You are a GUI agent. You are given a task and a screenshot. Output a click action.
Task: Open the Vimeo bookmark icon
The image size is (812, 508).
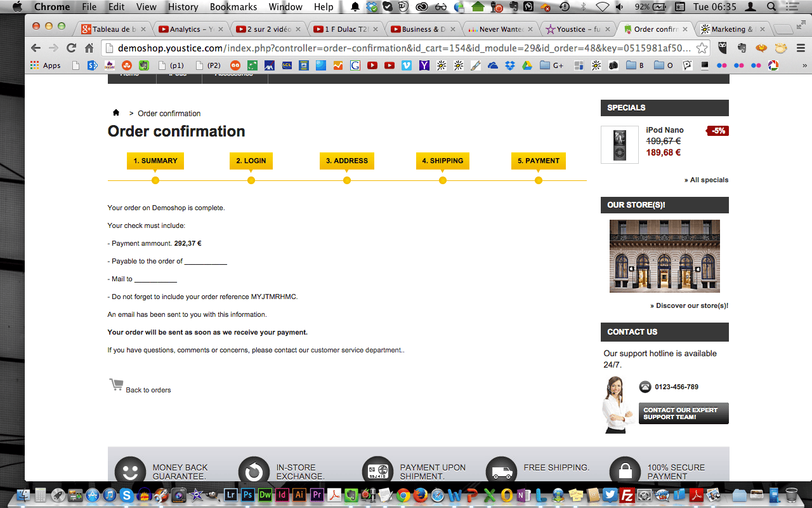click(x=407, y=65)
